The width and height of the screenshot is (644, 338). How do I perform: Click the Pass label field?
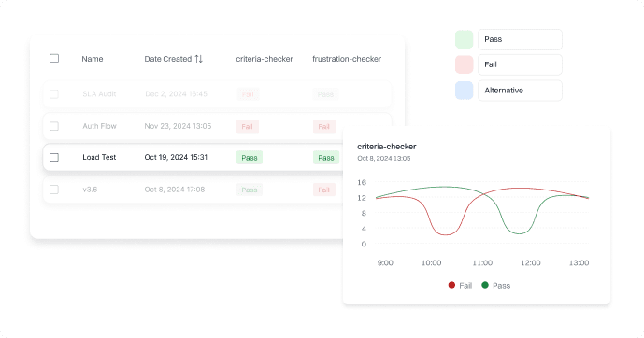(x=520, y=39)
